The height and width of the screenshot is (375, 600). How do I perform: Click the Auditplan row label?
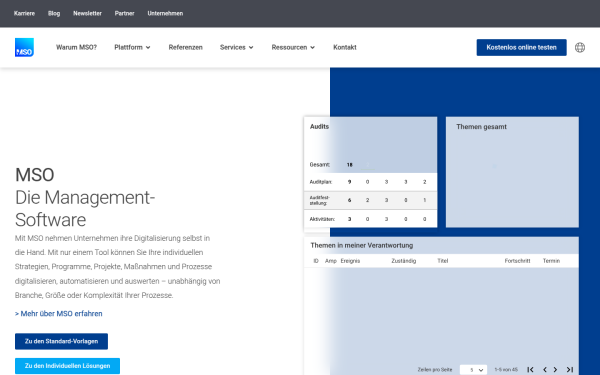click(x=321, y=182)
